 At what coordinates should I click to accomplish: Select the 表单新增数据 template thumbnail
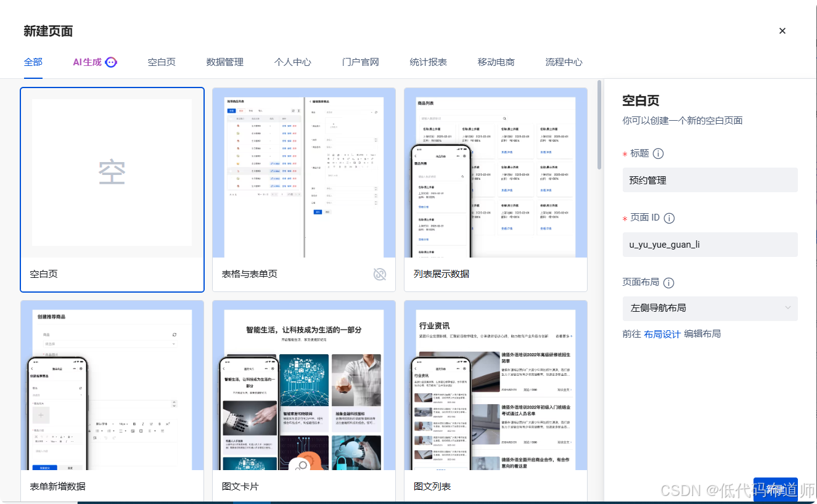(x=112, y=385)
